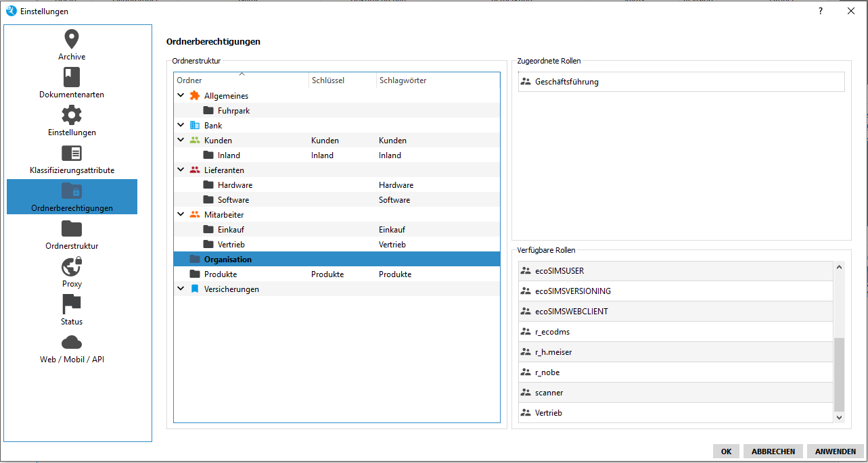Open Einstellungen gear icon in sidebar

(72, 115)
